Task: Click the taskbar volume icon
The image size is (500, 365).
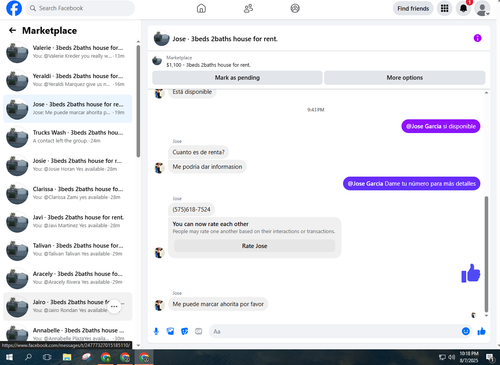Action: pyautogui.click(x=452, y=357)
